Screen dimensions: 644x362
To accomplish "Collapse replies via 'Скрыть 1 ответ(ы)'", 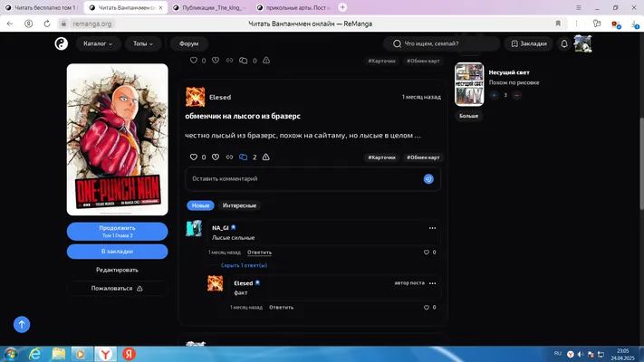I will (244, 265).
